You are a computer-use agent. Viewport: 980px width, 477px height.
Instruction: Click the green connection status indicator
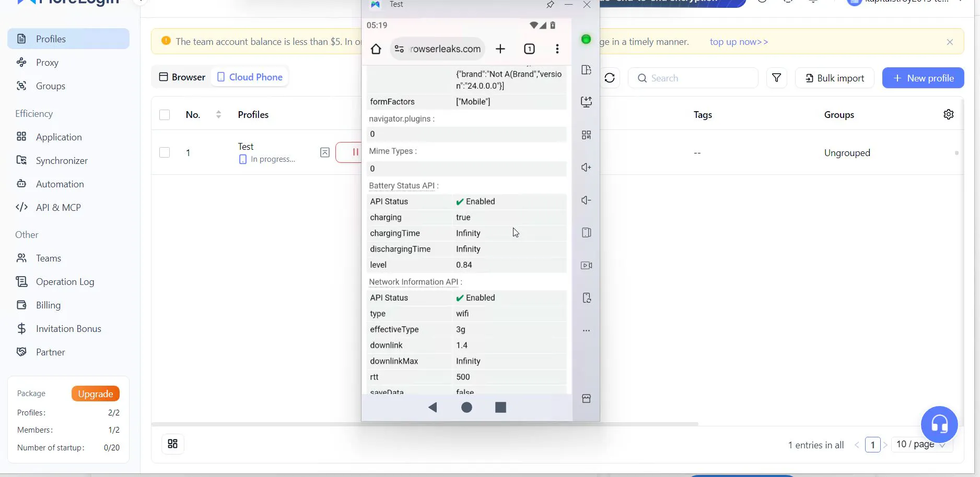(x=586, y=39)
